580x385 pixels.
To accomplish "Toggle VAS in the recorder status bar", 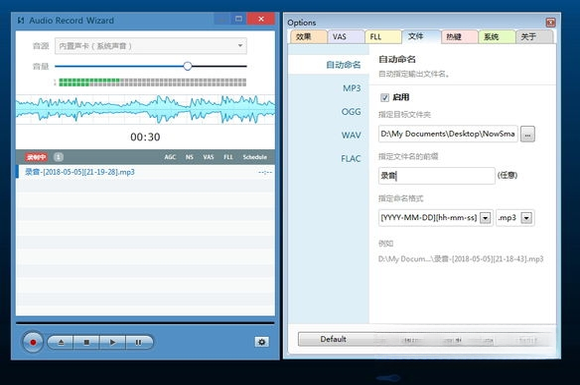I will pos(208,157).
